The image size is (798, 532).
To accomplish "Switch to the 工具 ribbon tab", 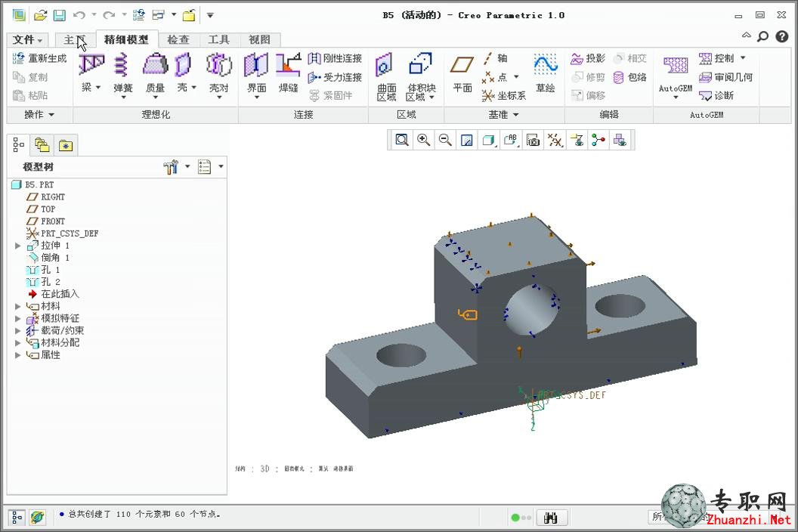I will pyautogui.click(x=219, y=40).
